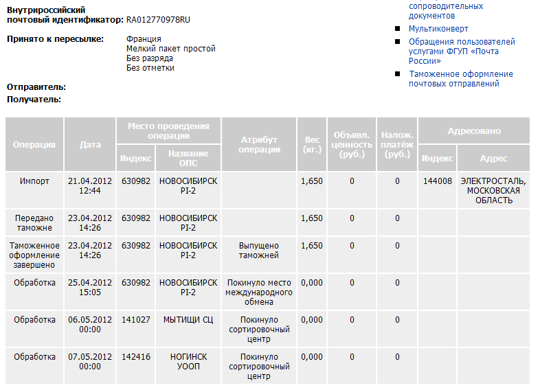Open the Мультиконверт link
The width and height of the screenshot is (540, 392).
coord(438,29)
